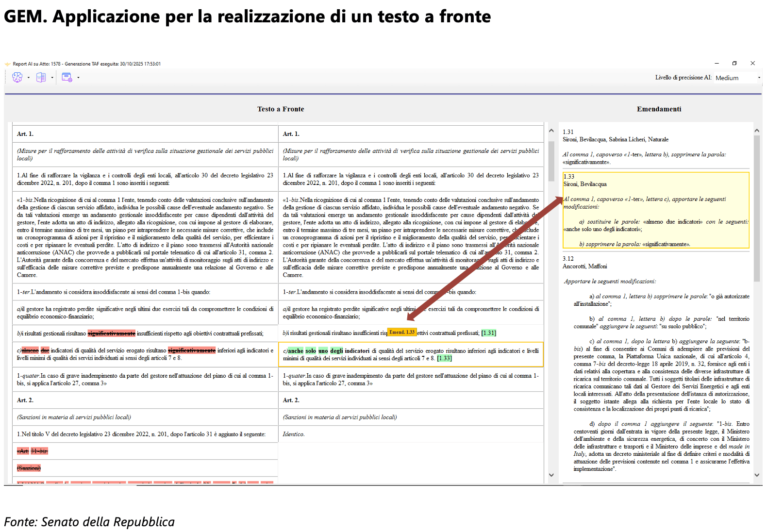Click the green [1.31] amendment reference link
767x532 pixels.
(x=488, y=333)
